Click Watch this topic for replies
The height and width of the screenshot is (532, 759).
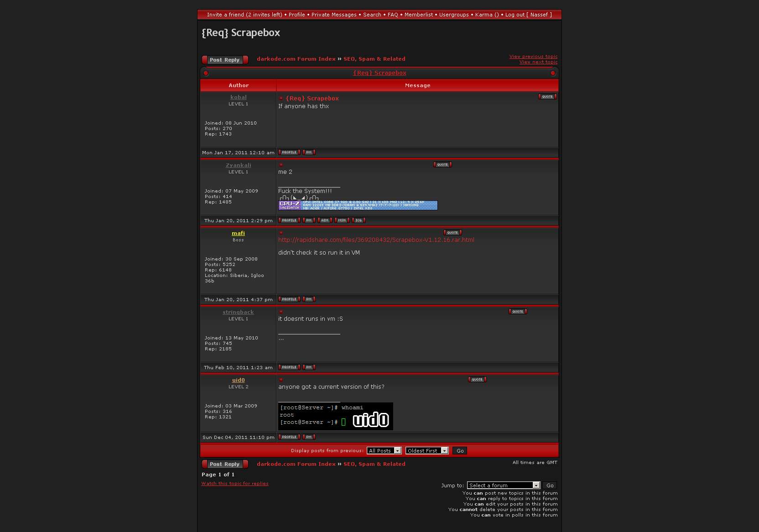tap(235, 484)
